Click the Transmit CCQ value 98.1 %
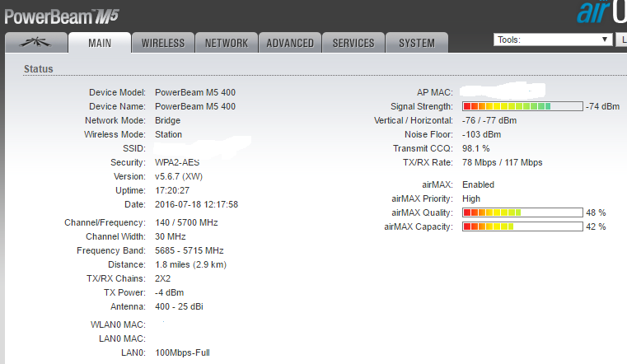 coord(476,148)
